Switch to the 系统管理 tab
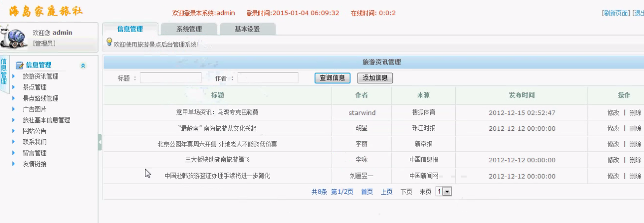 (189, 29)
